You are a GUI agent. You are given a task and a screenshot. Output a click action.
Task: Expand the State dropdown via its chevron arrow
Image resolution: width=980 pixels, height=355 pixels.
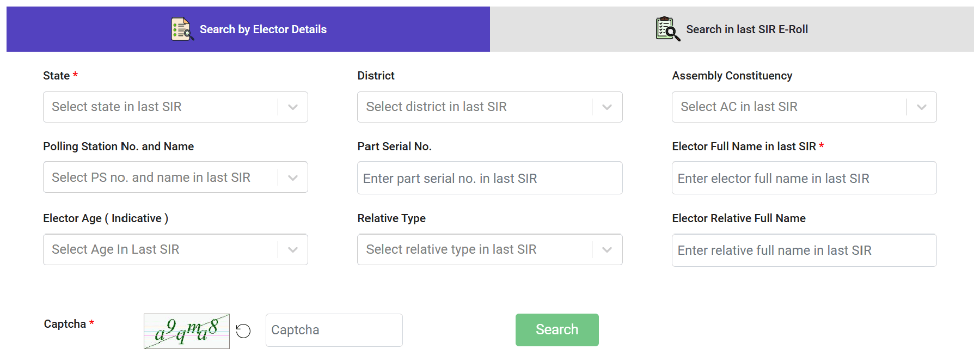293,107
